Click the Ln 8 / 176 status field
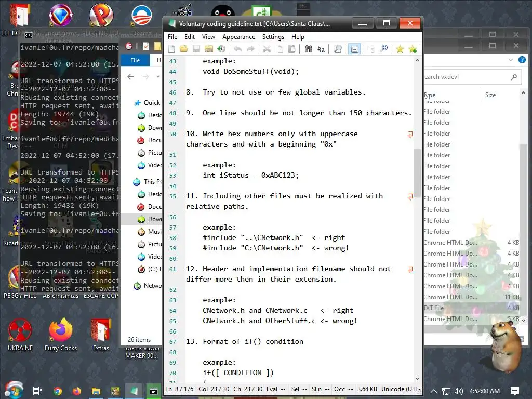The width and height of the screenshot is (532, 399). (179, 389)
